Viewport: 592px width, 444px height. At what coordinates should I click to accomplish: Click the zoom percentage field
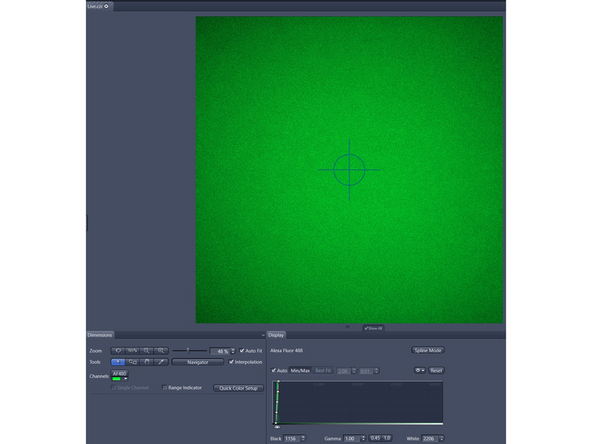click(220, 351)
